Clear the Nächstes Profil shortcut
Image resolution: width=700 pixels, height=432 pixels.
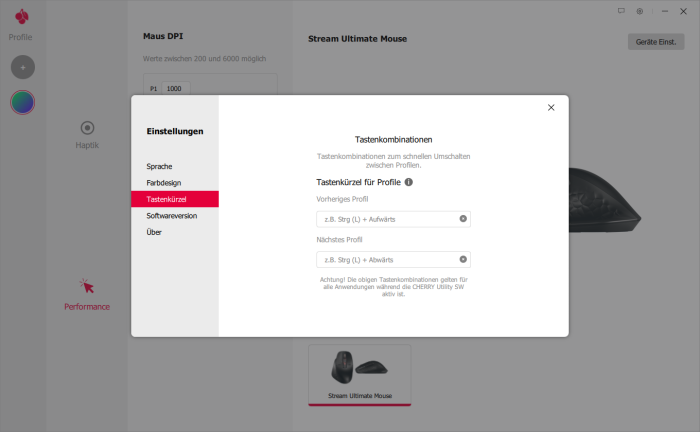(x=463, y=259)
